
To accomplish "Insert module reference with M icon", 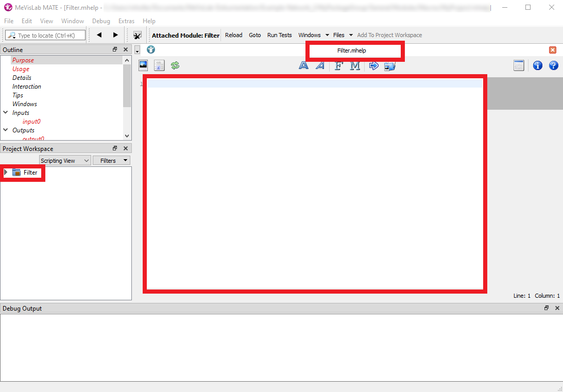I will click(355, 65).
